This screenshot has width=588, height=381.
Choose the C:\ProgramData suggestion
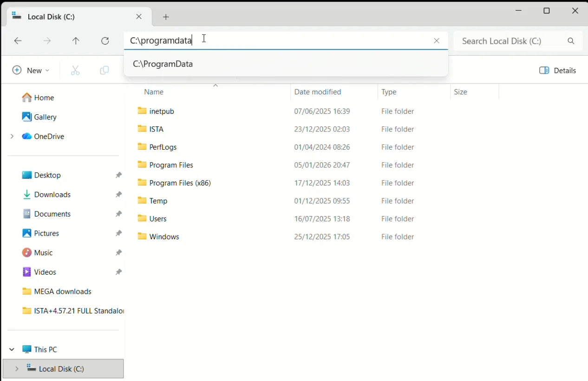286,64
